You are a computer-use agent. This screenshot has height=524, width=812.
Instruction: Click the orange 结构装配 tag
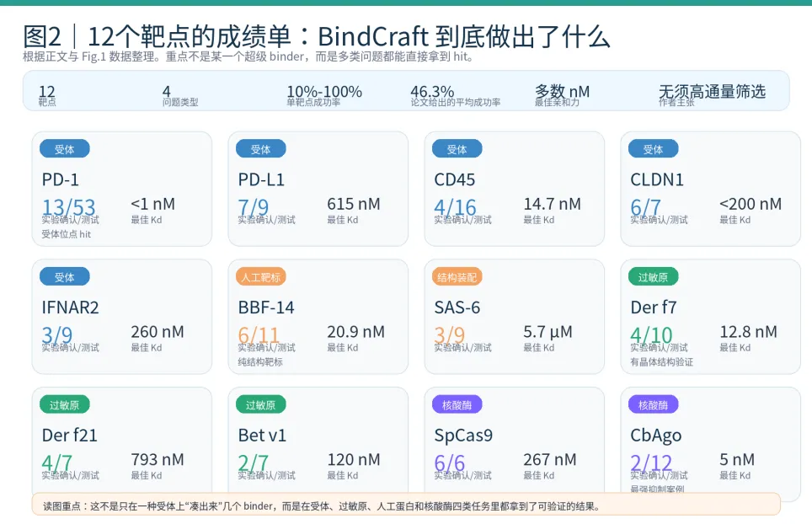coord(457,277)
